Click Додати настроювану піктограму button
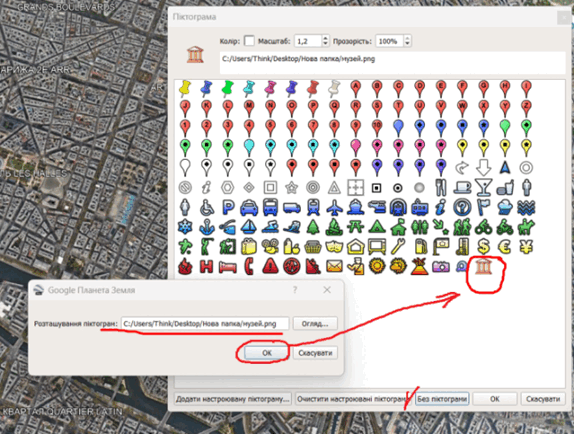This screenshot has height=434, width=574. coord(233,399)
